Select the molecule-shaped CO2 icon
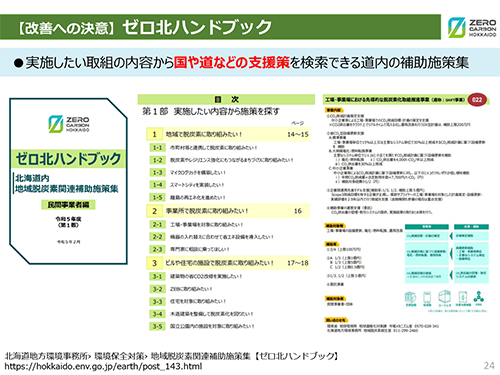This screenshot has height=375, width=500. [479, 296]
